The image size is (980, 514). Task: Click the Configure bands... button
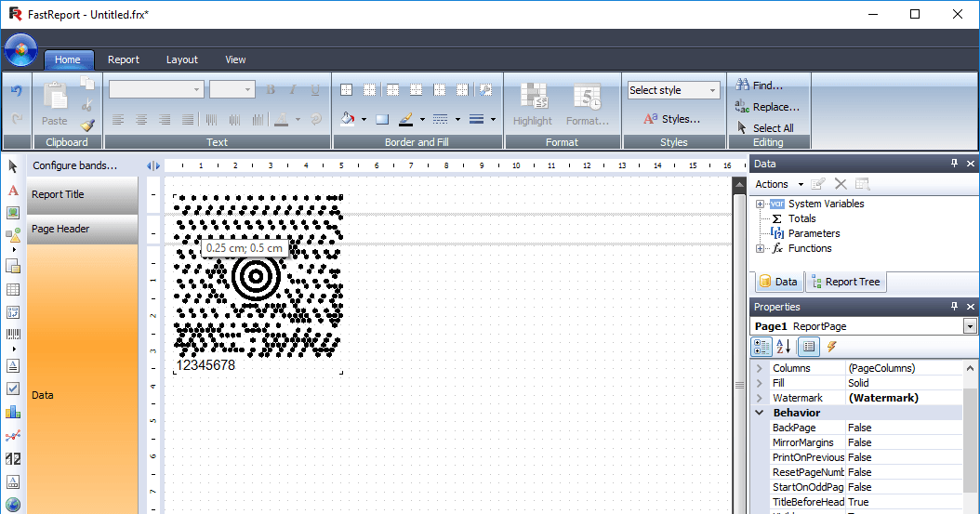(x=74, y=165)
